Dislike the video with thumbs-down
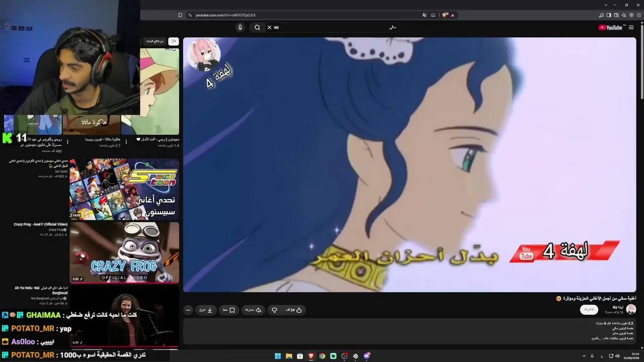This screenshot has height=362, width=644. tap(274, 310)
